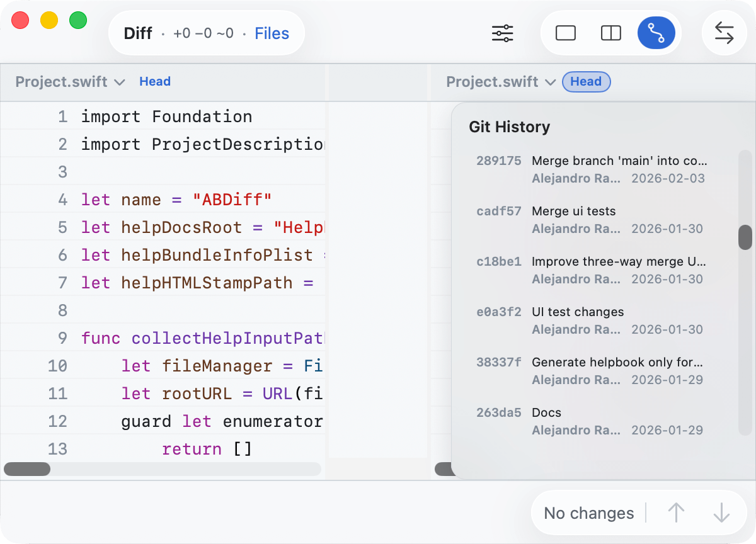Click the swap comparison sides icon
Image resolution: width=756 pixels, height=544 pixels.
click(x=724, y=33)
